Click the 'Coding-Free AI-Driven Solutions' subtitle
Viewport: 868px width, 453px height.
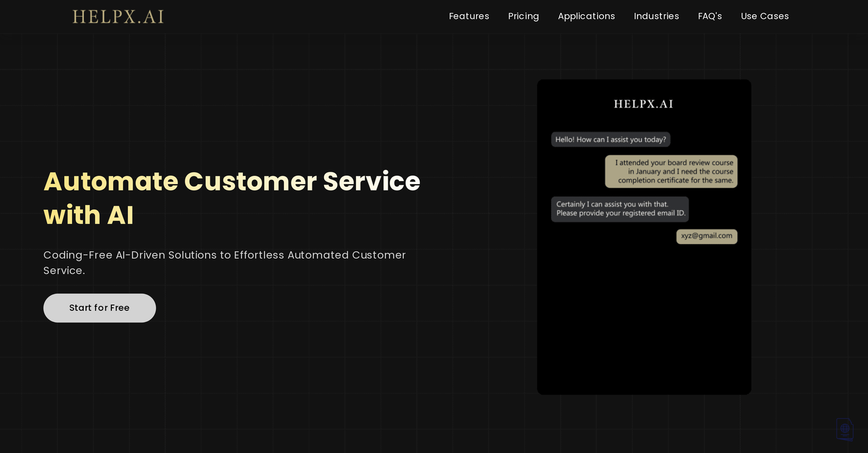(x=224, y=255)
